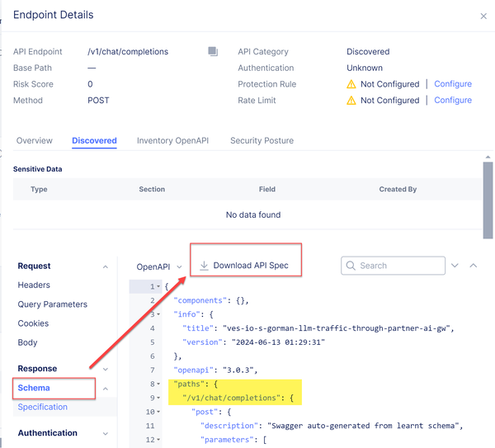
Task: Switch to the Overview tab
Action: click(x=35, y=141)
